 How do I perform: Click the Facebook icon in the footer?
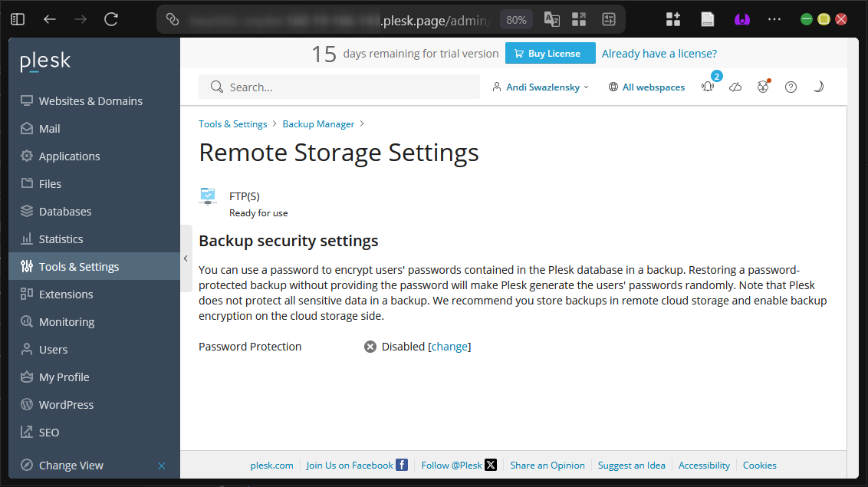(402, 464)
